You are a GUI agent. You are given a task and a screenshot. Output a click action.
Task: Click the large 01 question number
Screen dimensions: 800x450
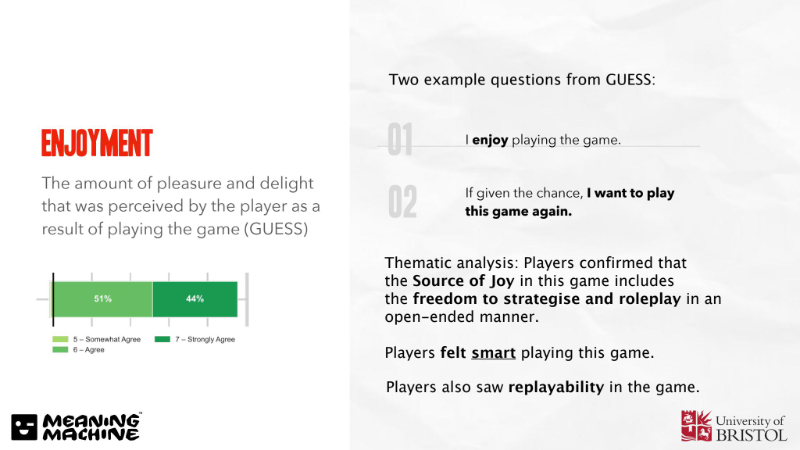coord(399,139)
